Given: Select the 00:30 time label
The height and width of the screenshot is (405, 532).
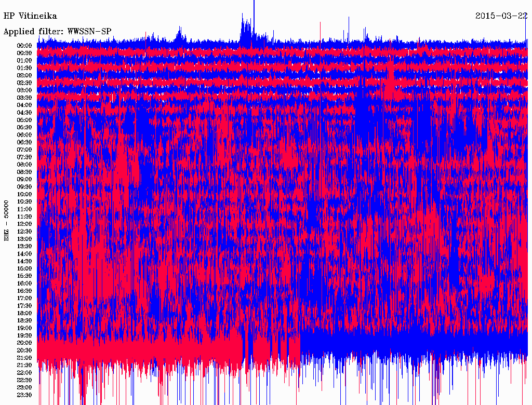Looking at the screenshot, I should tap(24, 53).
